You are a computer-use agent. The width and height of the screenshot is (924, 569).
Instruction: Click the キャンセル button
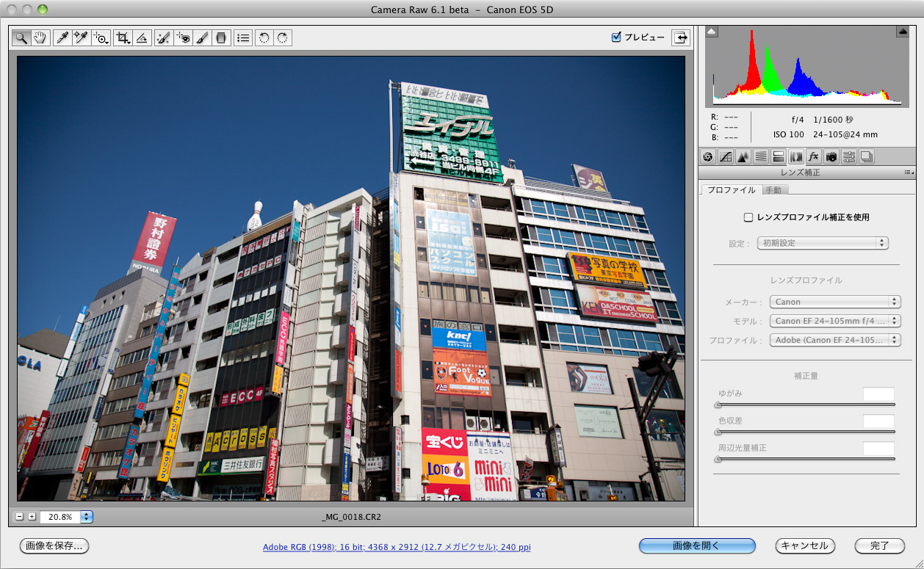tap(805, 546)
